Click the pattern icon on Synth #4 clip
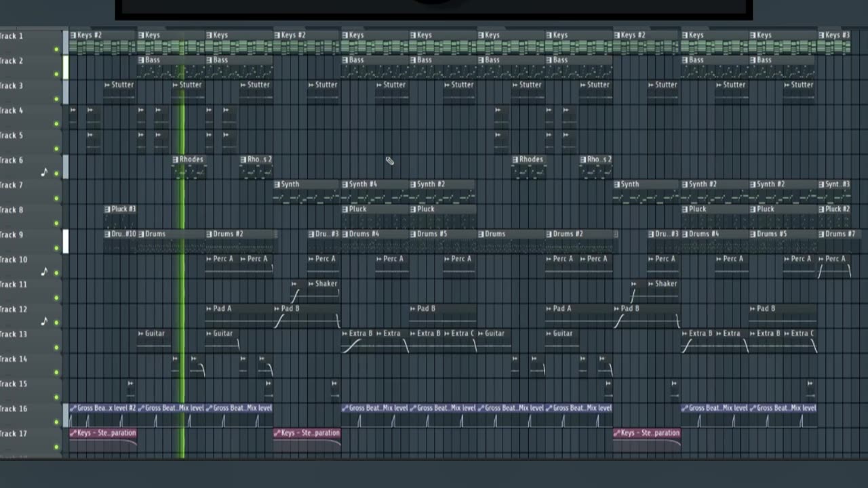This screenshot has height=488, width=868. coord(345,184)
